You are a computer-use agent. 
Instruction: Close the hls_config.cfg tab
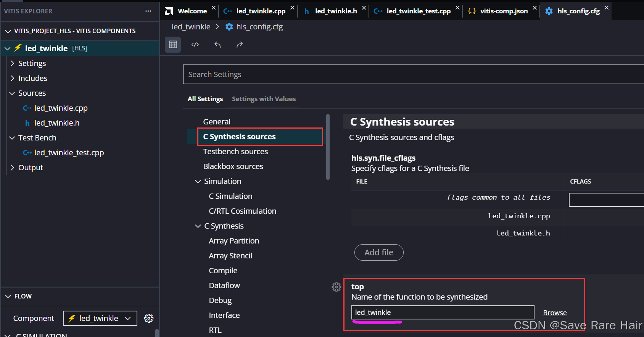point(607,8)
